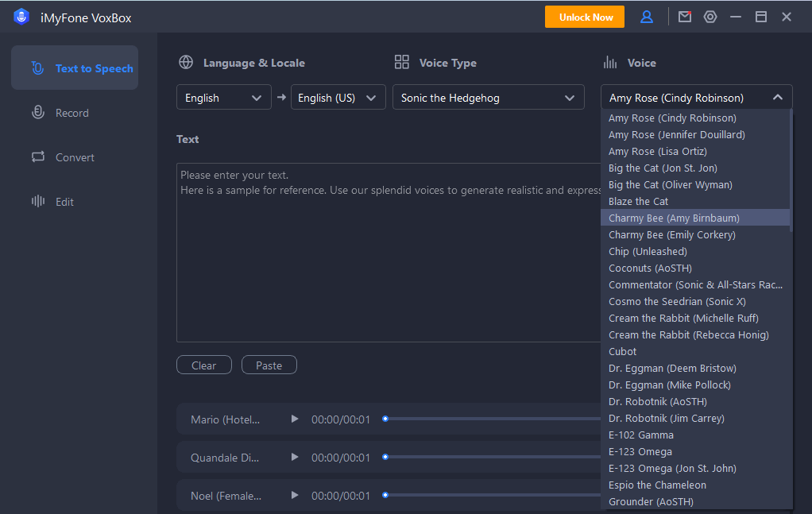This screenshot has width=812, height=514.
Task: Click the Clear button
Action: coord(204,365)
